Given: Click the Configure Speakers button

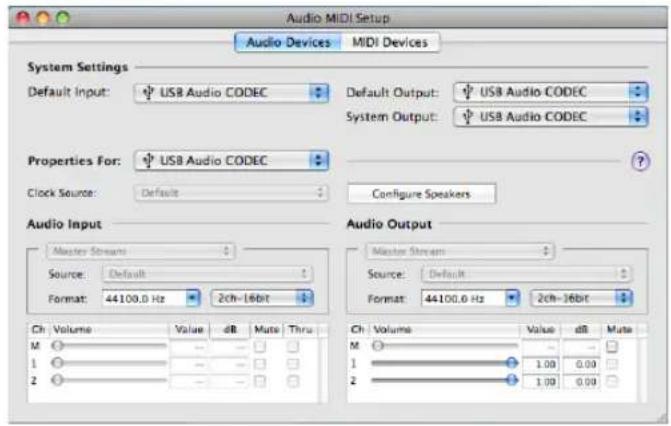Looking at the screenshot, I should pos(422,194).
